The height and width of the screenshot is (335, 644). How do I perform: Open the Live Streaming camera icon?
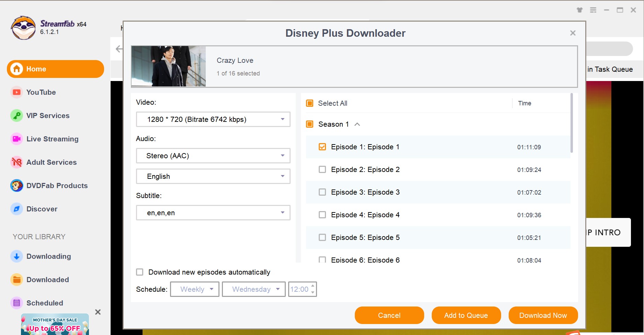pos(16,139)
